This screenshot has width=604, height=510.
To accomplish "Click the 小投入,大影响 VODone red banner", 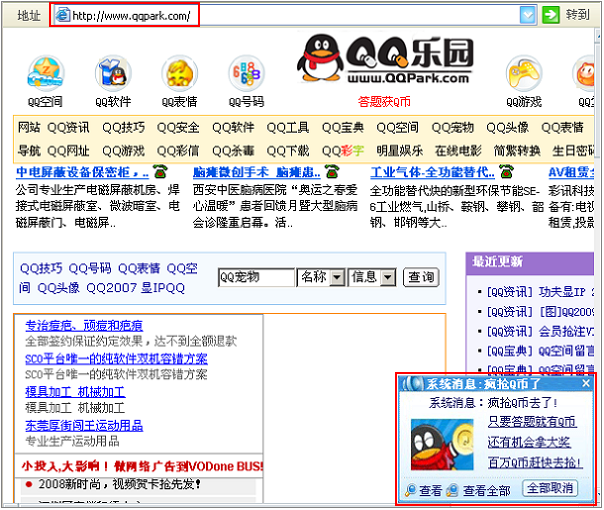I will (x=142, y=466).
